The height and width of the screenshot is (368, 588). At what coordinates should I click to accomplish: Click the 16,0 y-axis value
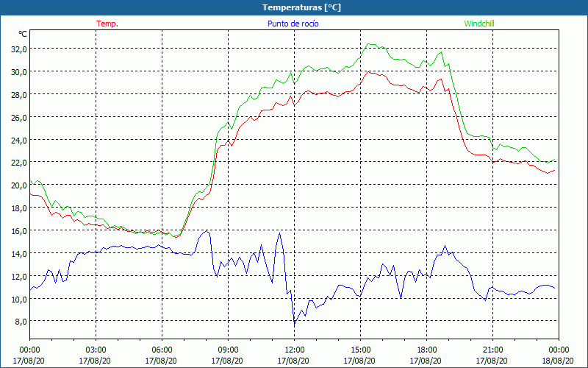coord(19,231)
